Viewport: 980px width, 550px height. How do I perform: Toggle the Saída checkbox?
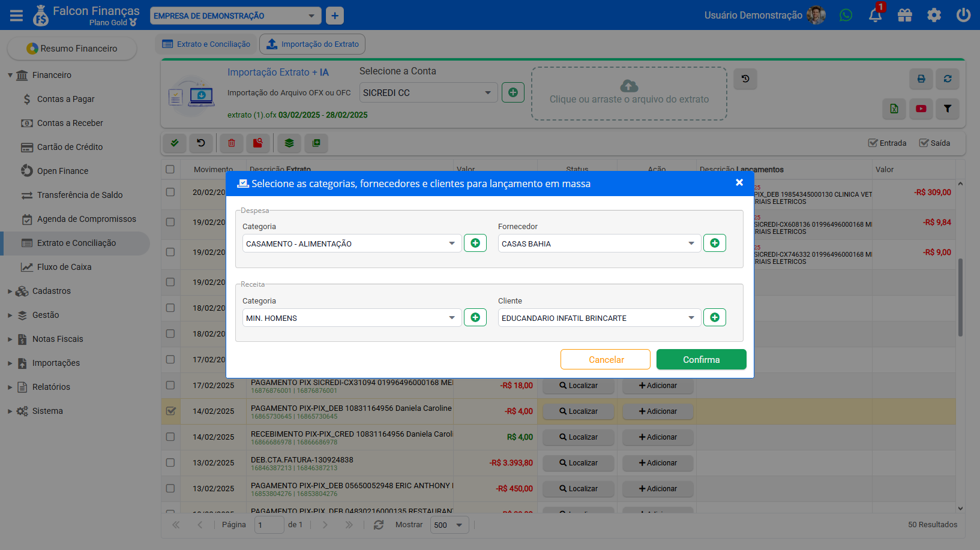point(924,143)
